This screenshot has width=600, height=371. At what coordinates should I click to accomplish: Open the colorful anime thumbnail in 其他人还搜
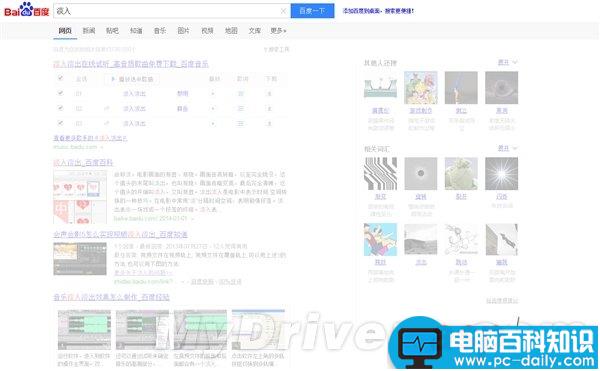point(421,88)
